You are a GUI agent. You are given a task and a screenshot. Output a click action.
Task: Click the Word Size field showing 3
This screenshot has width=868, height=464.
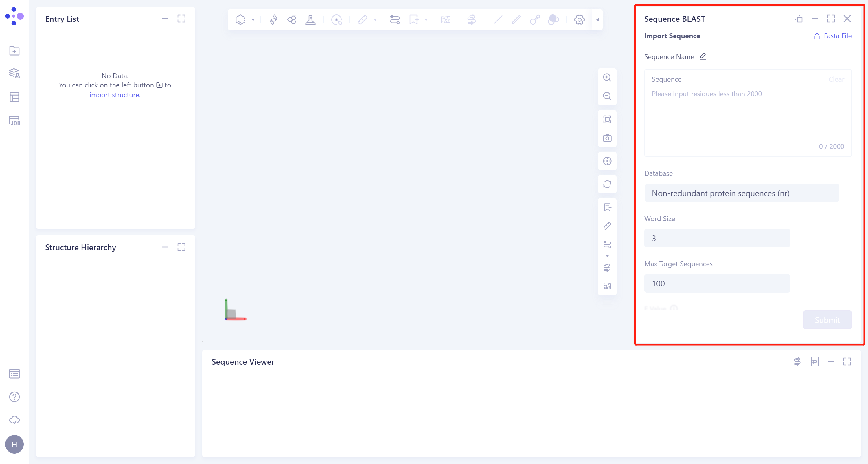tap(717, 238)
